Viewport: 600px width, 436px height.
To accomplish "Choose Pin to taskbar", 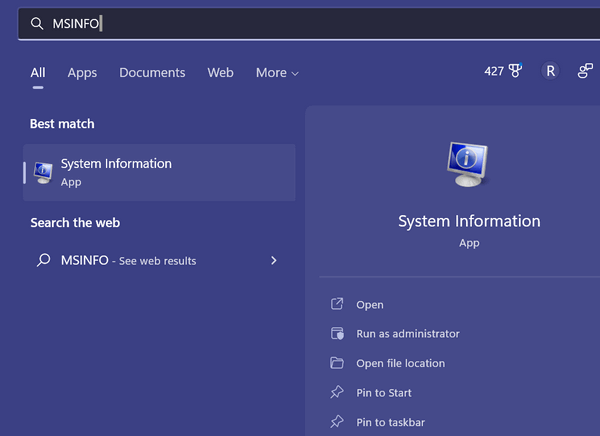I will pyautogui.click(x=391, y=422).
